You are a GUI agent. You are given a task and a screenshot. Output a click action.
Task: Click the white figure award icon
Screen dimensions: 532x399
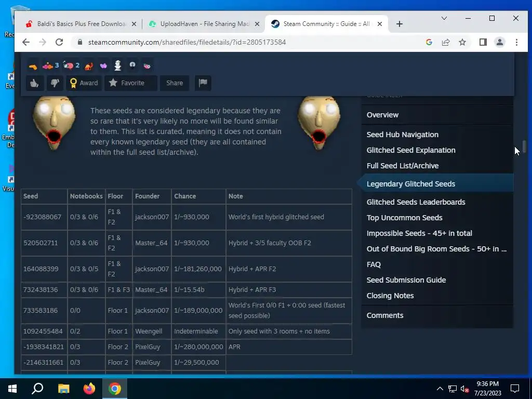pyautogui.click(x=118, y=65)
